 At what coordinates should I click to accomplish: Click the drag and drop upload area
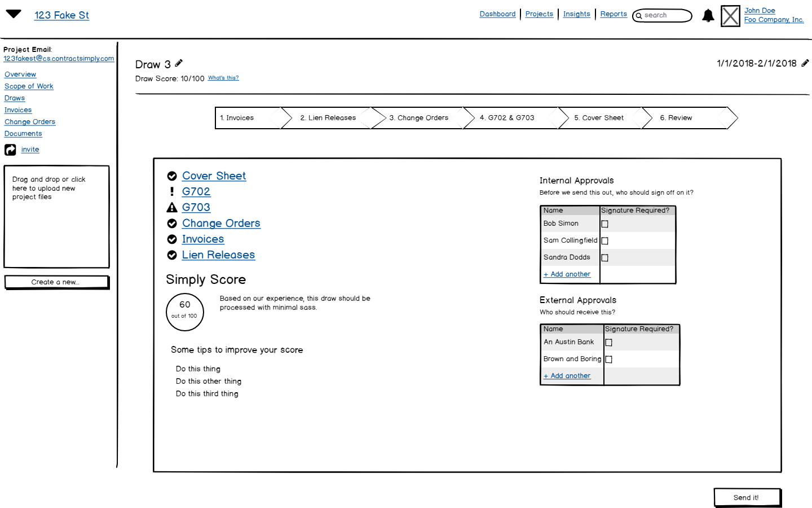tap(56, 217)
